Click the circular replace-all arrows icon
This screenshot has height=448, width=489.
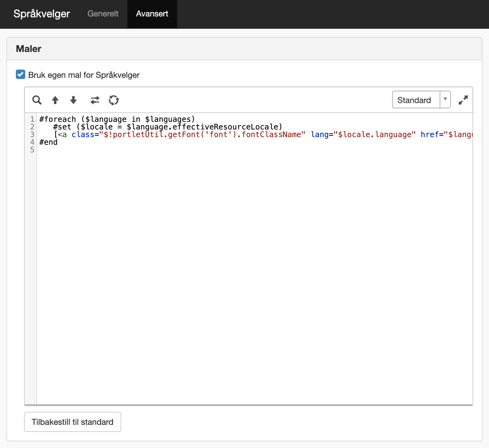coord(114,100)
